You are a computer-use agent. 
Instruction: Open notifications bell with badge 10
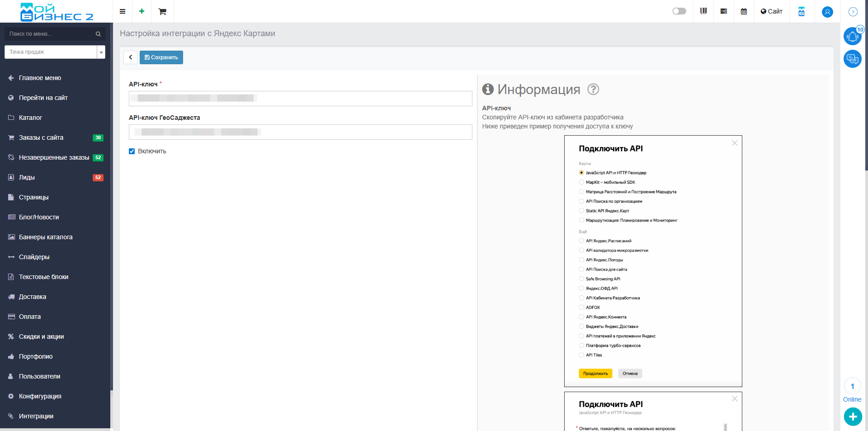coord(852,36)
